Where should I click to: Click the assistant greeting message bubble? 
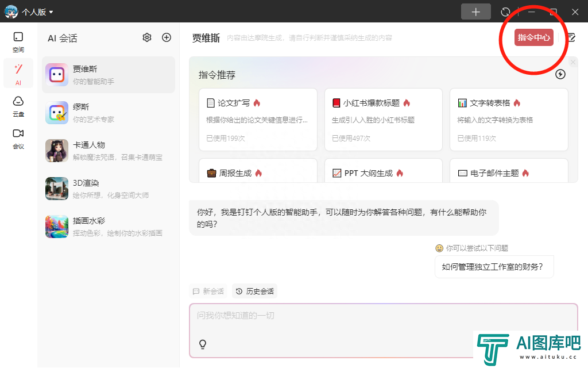344,218
